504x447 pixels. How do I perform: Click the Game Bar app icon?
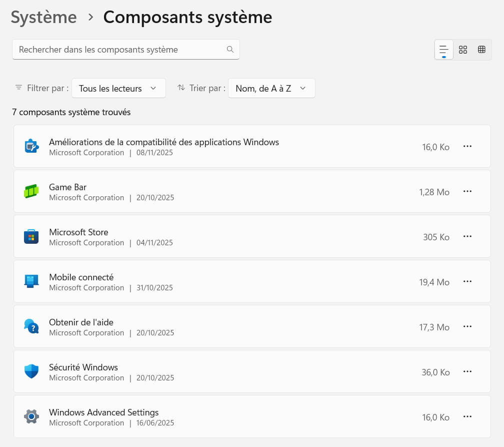coord(31,191)
